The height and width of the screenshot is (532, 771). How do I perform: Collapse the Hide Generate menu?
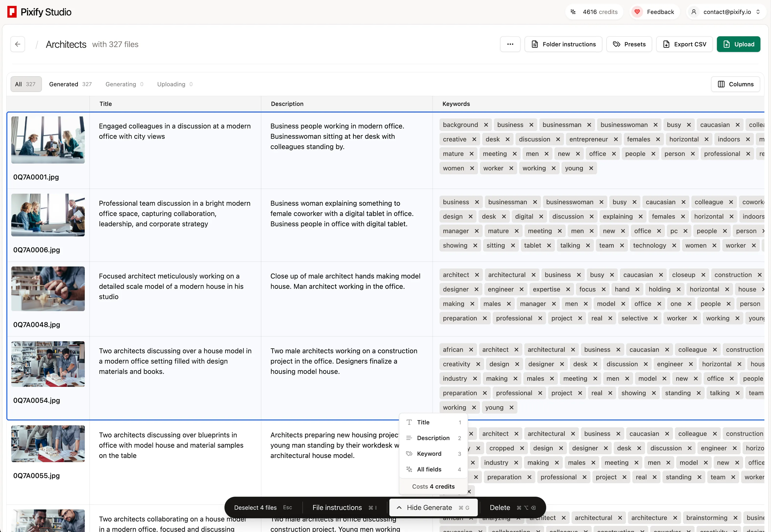coord(433,507)
